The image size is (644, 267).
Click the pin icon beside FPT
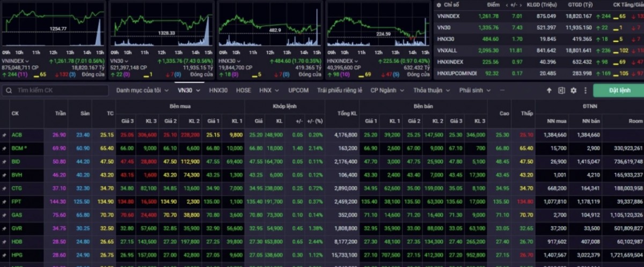click(x=4, y=202)
